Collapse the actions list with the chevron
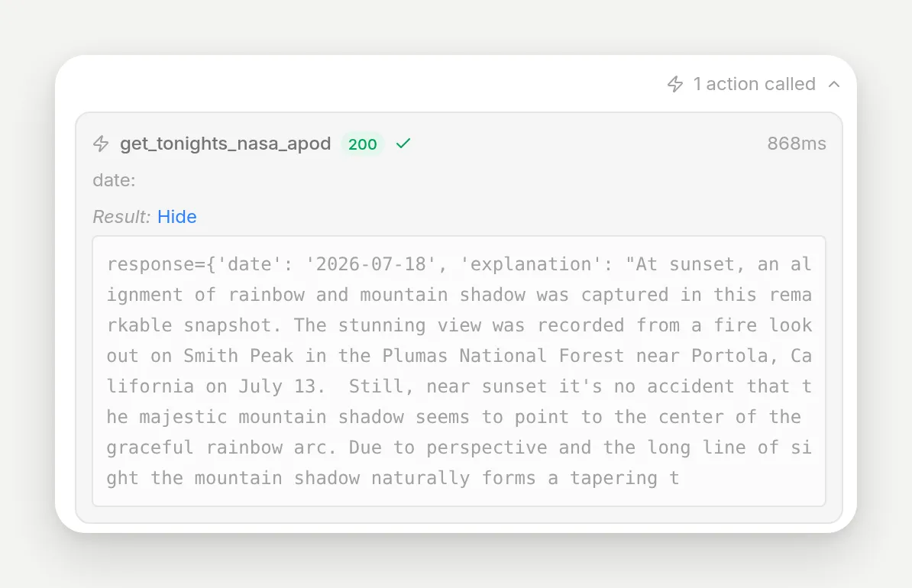 click(x=834, y=84)
